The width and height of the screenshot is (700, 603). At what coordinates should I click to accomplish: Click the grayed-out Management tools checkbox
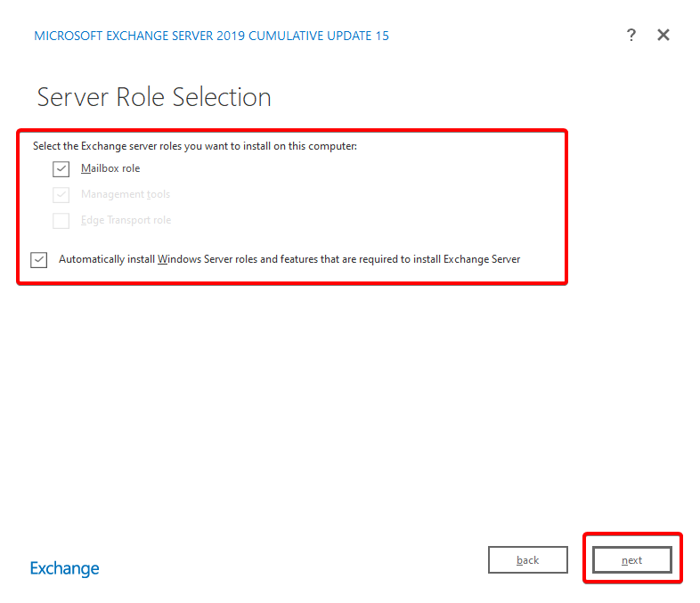61,195
